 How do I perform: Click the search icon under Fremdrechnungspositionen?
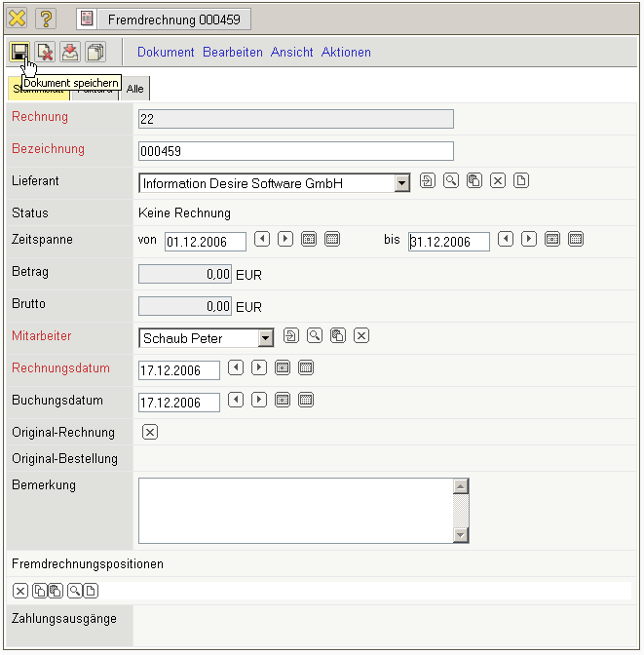coord(74,590)
